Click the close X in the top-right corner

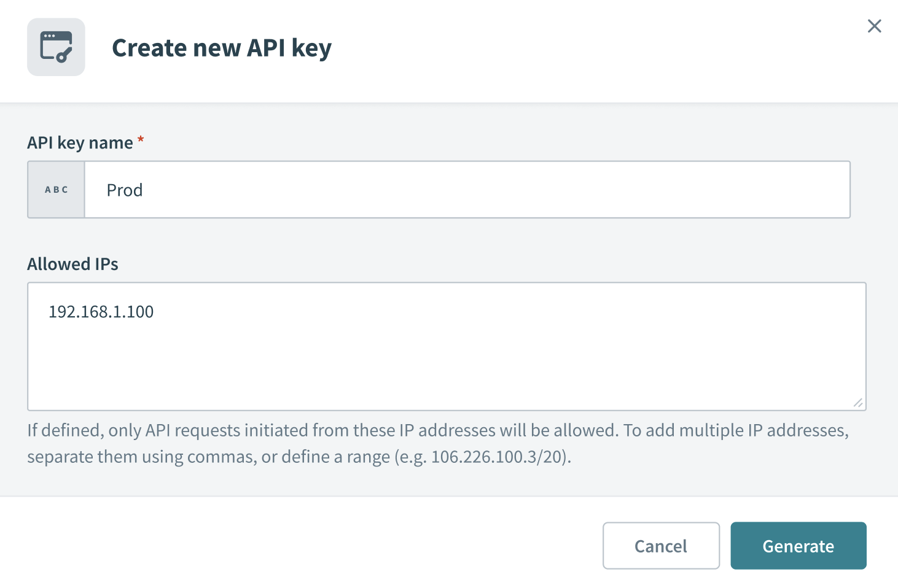(874, 26)
